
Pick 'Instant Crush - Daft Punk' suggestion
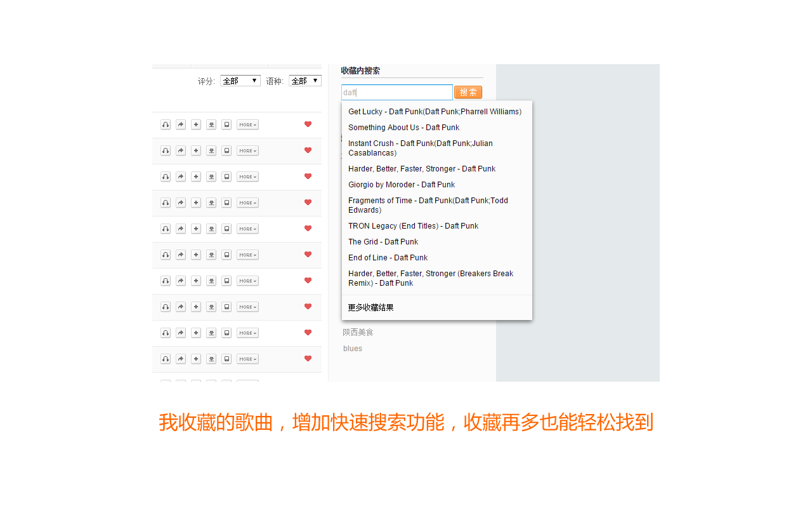tap(436, 148)
